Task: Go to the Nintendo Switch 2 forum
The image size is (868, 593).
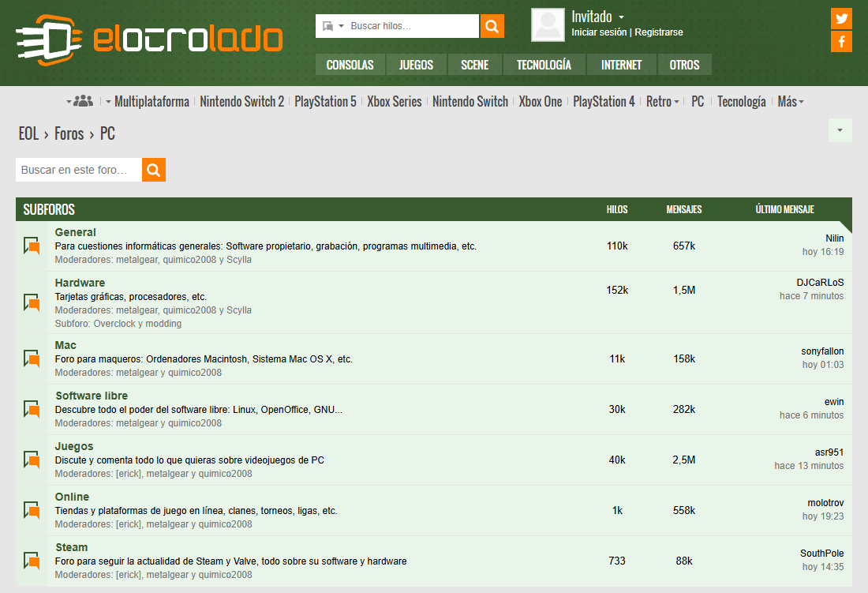Action: (x=242, y=102)
